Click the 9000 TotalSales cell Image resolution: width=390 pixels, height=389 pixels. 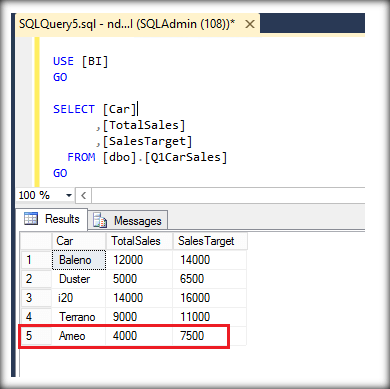coord(139,317)
